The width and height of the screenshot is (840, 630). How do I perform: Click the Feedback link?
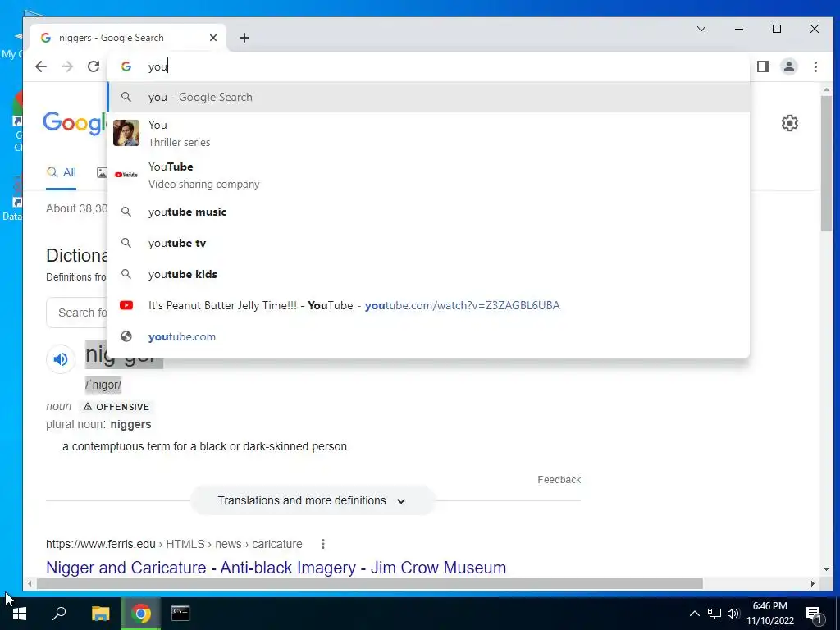[559, 479]
